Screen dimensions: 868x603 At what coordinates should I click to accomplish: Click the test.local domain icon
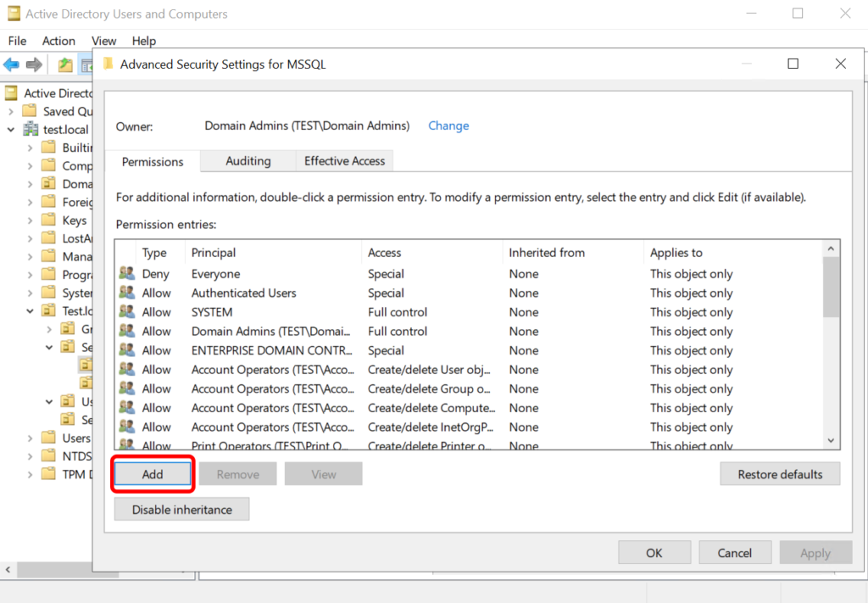pos(30,129)
